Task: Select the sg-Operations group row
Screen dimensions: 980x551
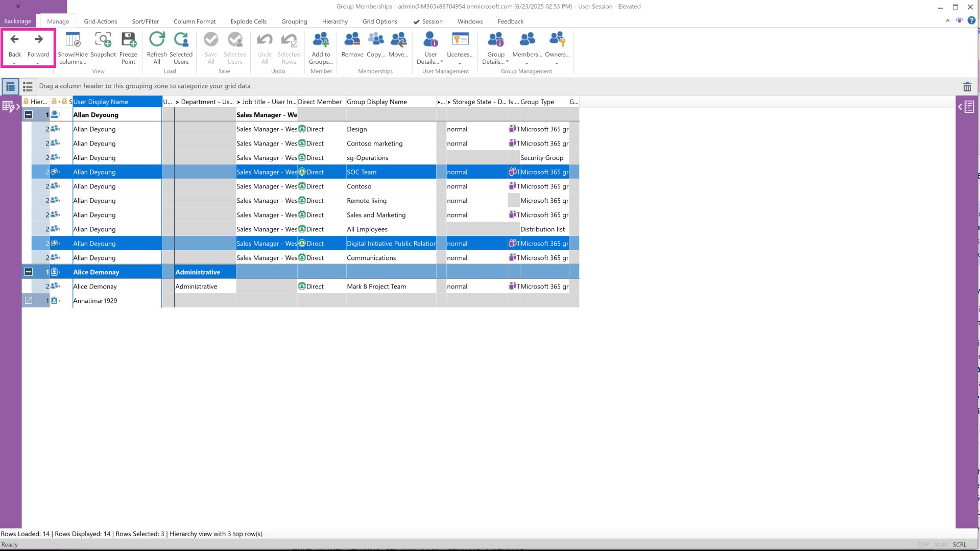Action: pyautogui.click(x=368, y=158)
